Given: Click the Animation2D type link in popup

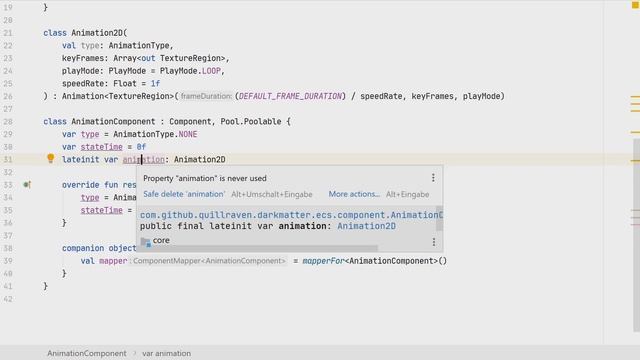Looking at the screenshot, I should [366, 226].
